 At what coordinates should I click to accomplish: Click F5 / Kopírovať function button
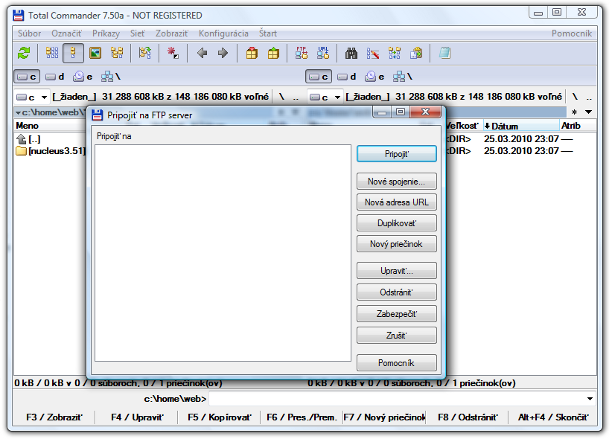point(219,417)
